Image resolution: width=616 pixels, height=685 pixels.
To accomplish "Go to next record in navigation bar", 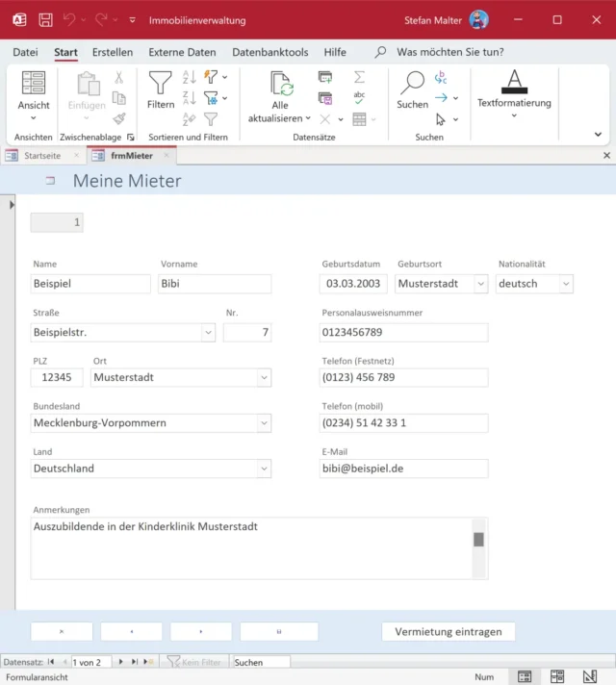I will (120, 662).
